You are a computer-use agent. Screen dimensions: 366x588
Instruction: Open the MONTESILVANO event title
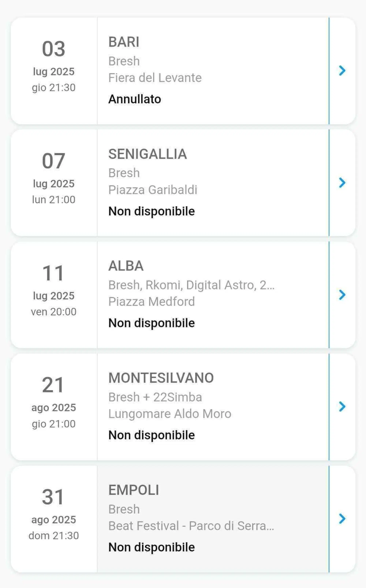coord(161,378)
